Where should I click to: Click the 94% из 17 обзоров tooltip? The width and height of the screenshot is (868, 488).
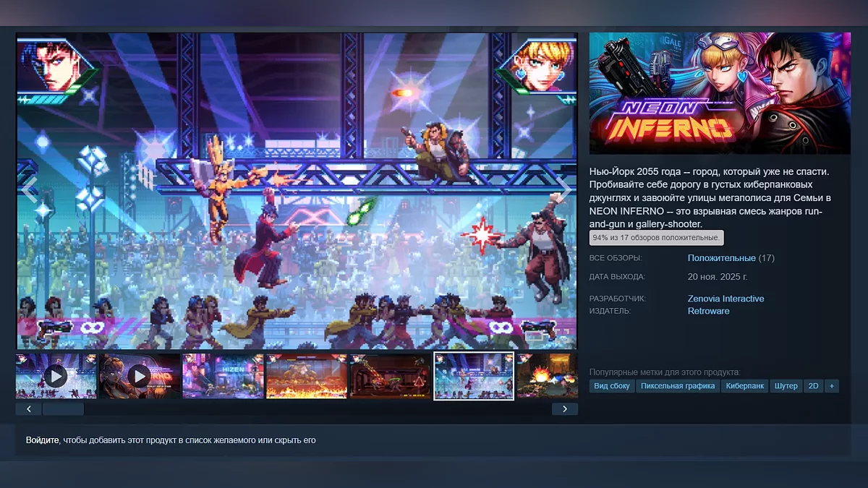click(657, 237)
